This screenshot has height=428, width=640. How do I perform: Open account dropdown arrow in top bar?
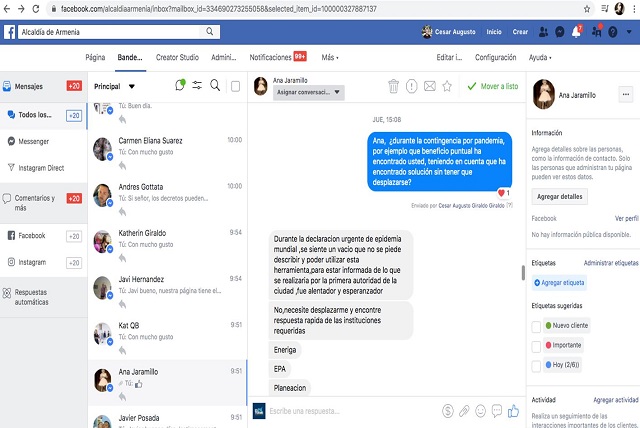click(x=629, y=32)
